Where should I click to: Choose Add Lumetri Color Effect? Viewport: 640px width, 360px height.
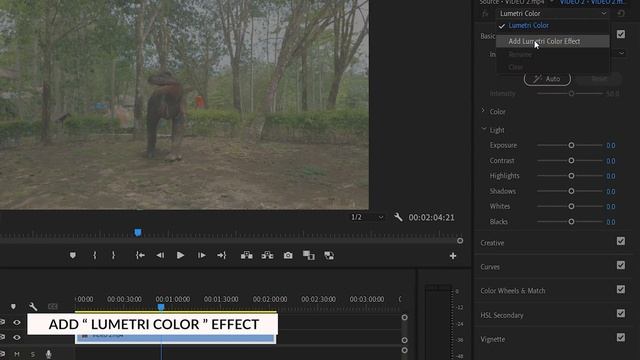[x=553, y=41]
